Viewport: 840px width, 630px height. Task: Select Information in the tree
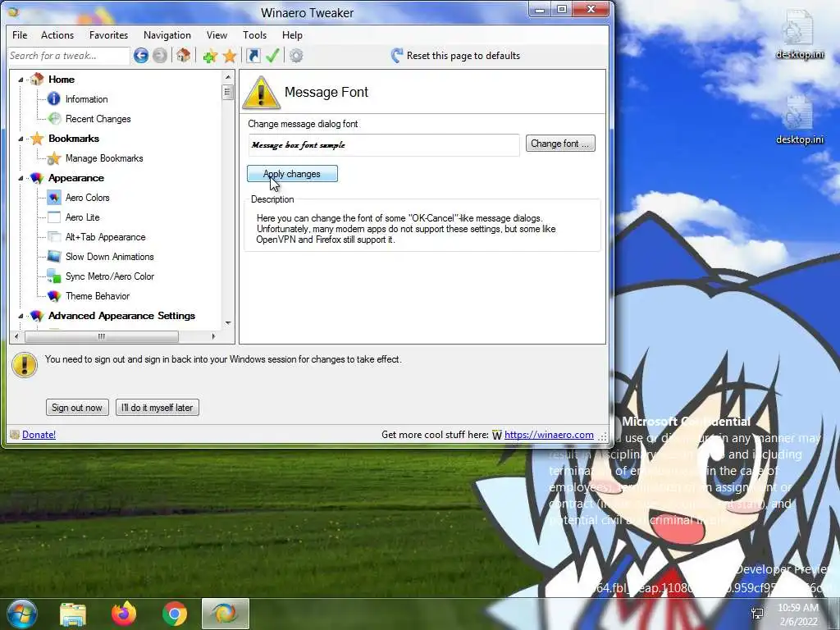[87, 99]
